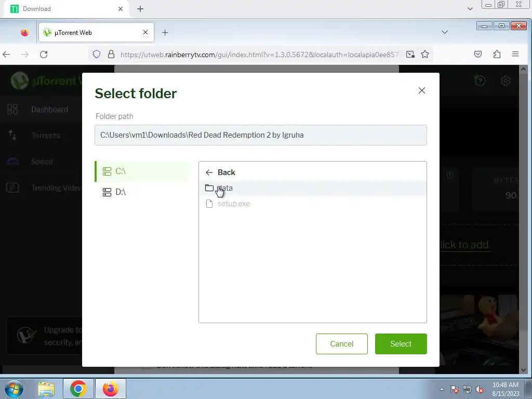Open Save to Pocket

(x=478, y=54)
